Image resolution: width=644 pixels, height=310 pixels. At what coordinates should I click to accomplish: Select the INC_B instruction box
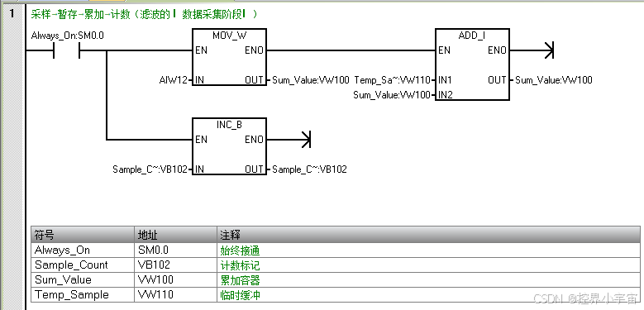pos(229,146)
